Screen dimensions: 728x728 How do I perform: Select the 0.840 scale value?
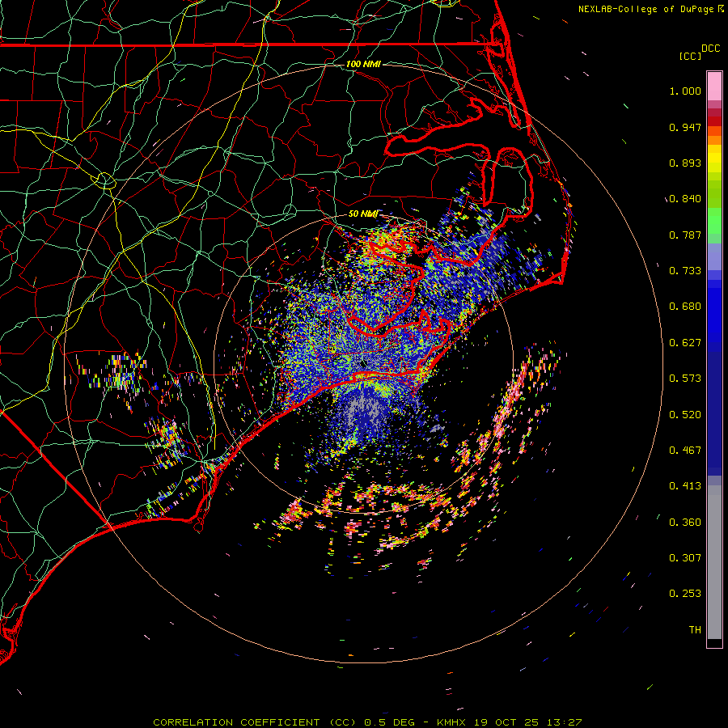click(685, 199)
